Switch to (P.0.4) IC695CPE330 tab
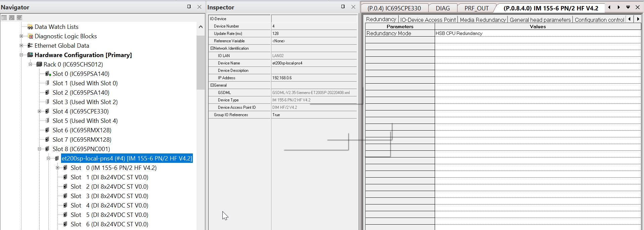The height and width of the screenshot is (230, 644). pyautogui.click(x=394, y=8)
